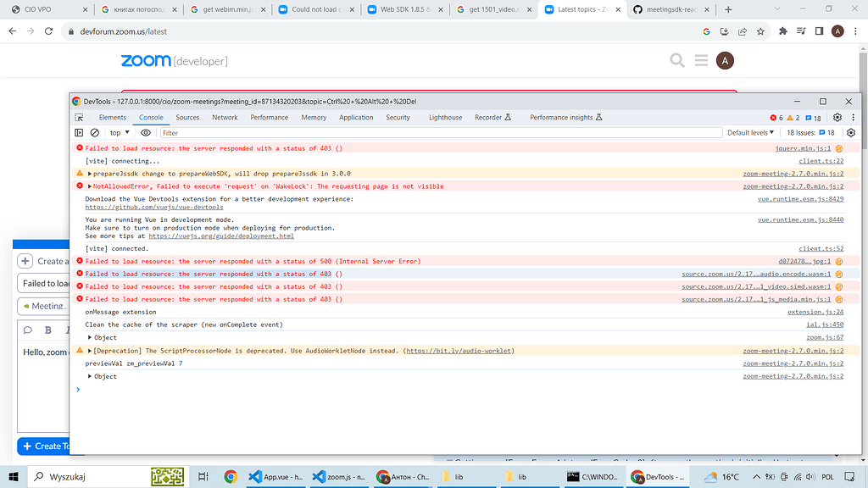Expand the Object logged after previewVal
Screen dimensions: 868x488
tap(92, 375)
